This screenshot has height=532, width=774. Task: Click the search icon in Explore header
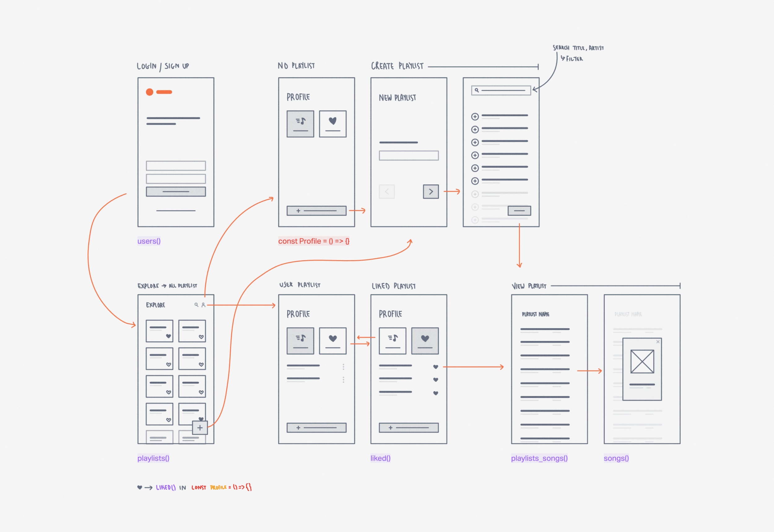(x=196, y=305)
